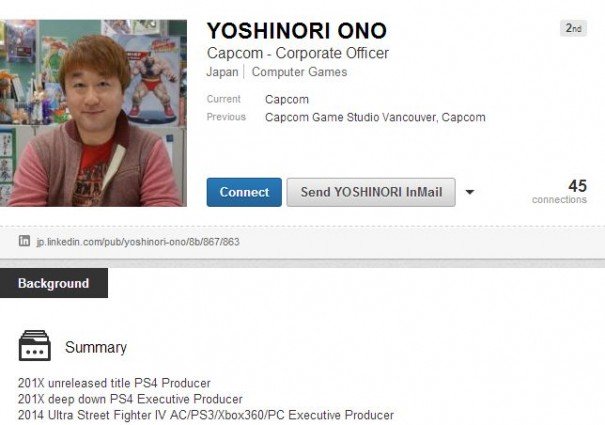The image size is (605, 425).
Task: Click the Japan location label
Action: pos(222,72)
